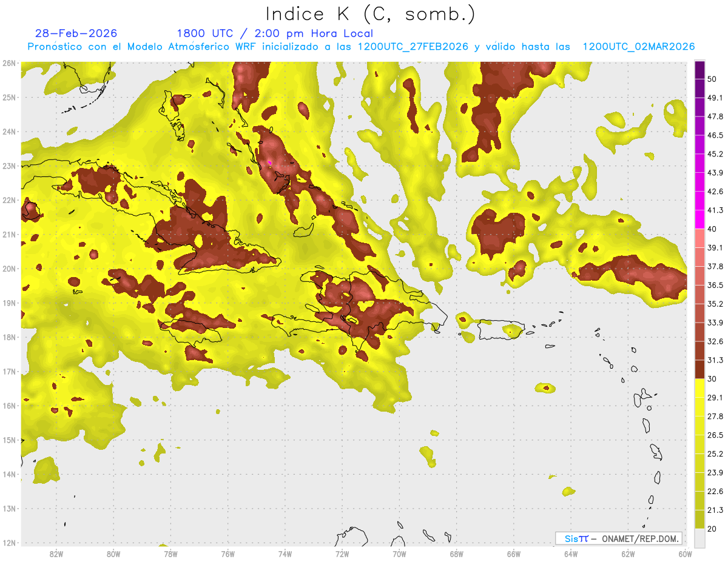Click the '13N' latitude label
Screen dimensions: 728x562
pyautogui.click(x=8, y=508)
